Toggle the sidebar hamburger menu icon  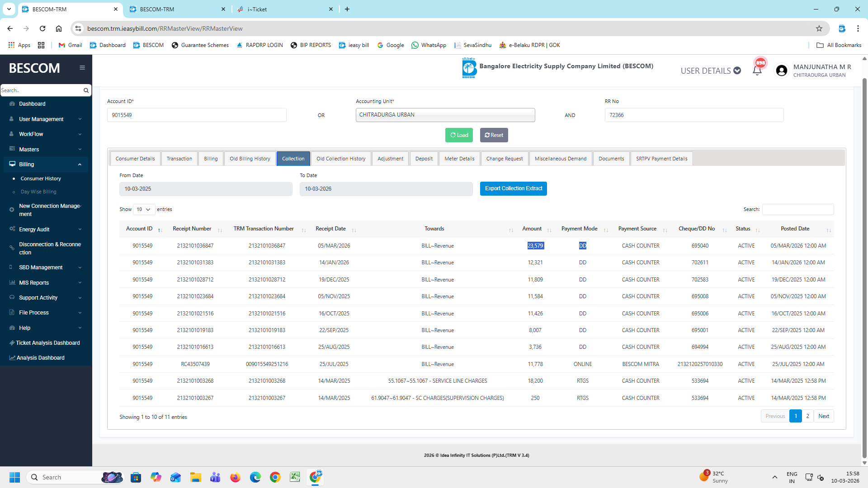[82, 68]
